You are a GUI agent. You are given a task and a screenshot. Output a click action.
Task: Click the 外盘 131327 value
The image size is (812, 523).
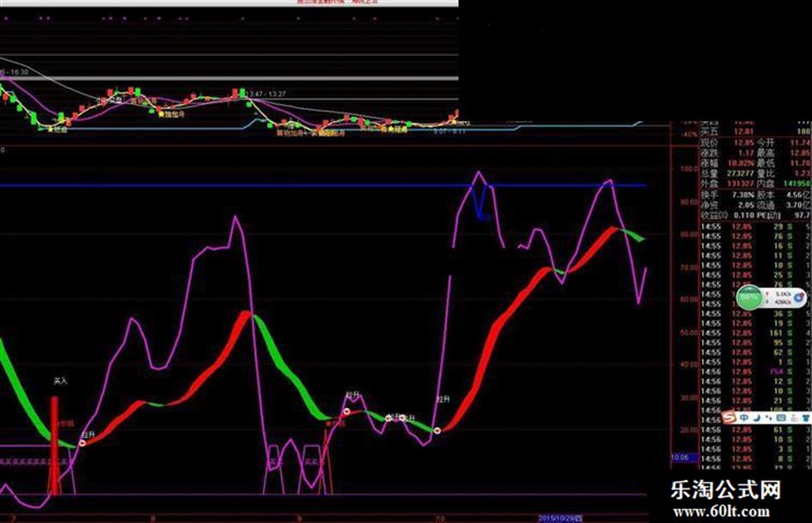pyautogui.click(x=740, y=184)
